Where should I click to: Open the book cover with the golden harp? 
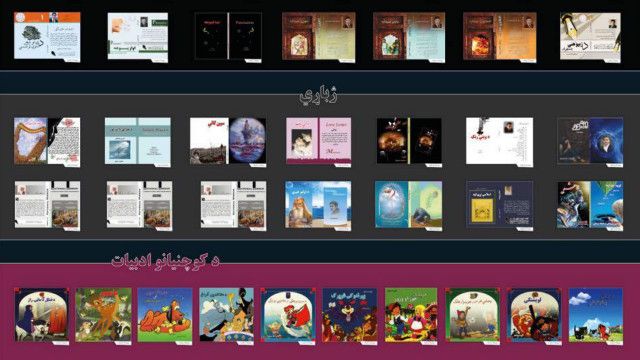click(x=47, y=142)
